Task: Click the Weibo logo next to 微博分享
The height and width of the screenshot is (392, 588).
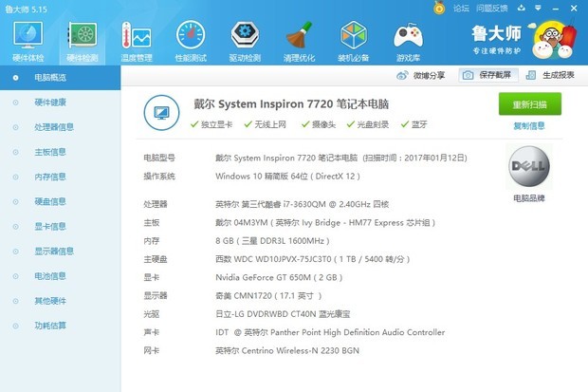Action: pyautogui.click(x=402, y=76)
